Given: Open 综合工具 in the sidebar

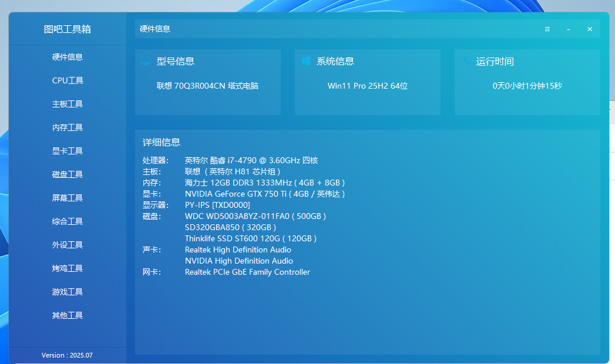Looking at the screenshot, I should pos(68,221).
